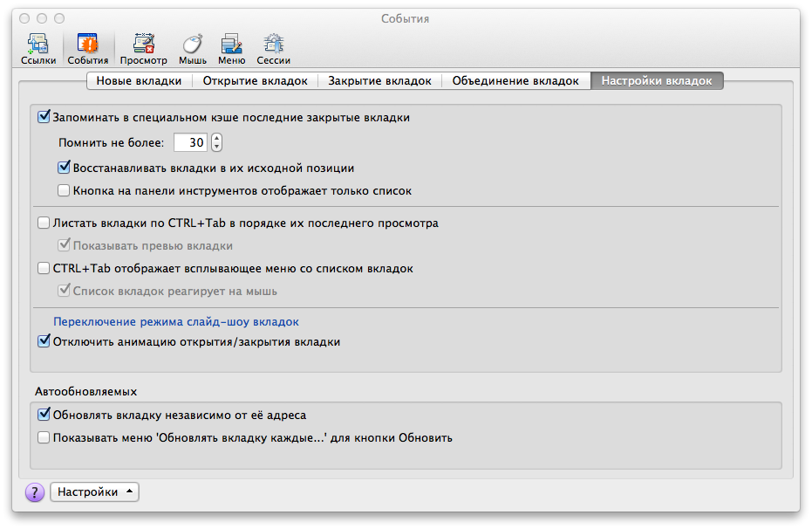The width and height of the screenshot is (812, 529).
Task: Uncheck Запоминать в специальном кэше closed tabs
Action: [44, 117]
